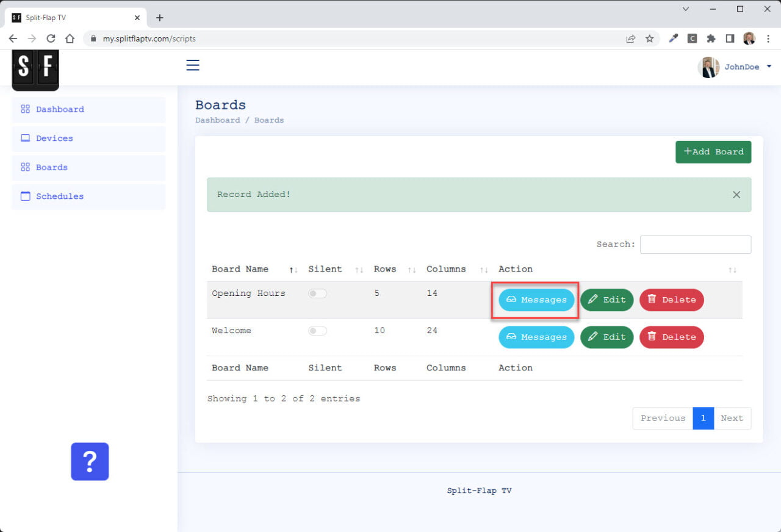Screen dimensions: 781x532
Task: Click the Add Board button
Action: (x=713, y=152)
